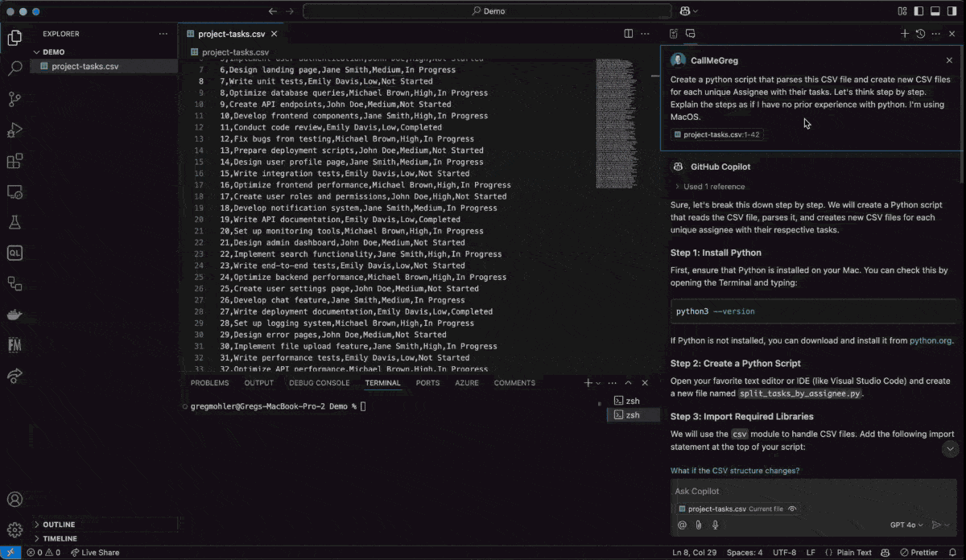Image resolution: width=966 pixels, height=560 pixels.
Task: Open the notifications bell
Action: (x=952, y=553)
